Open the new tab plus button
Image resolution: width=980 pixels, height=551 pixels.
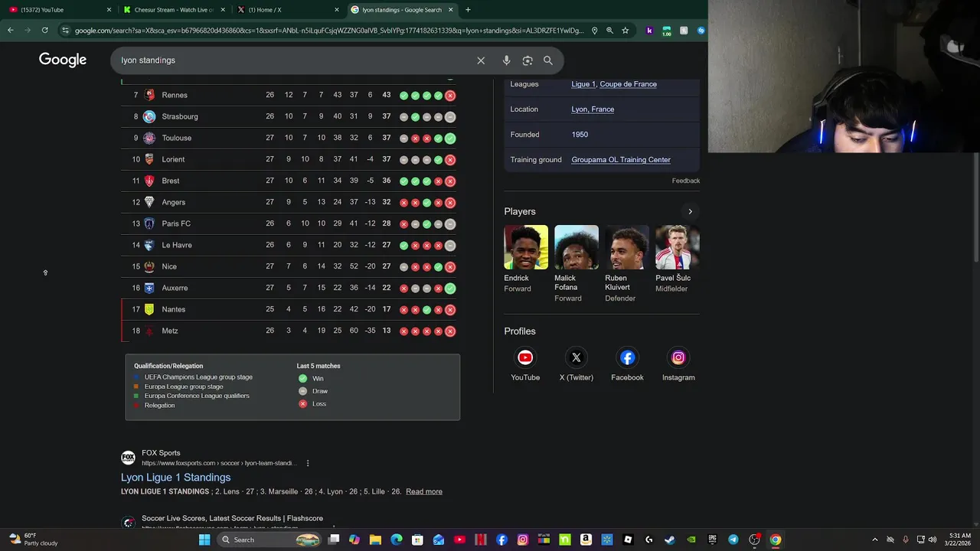[x=468, y=10]
